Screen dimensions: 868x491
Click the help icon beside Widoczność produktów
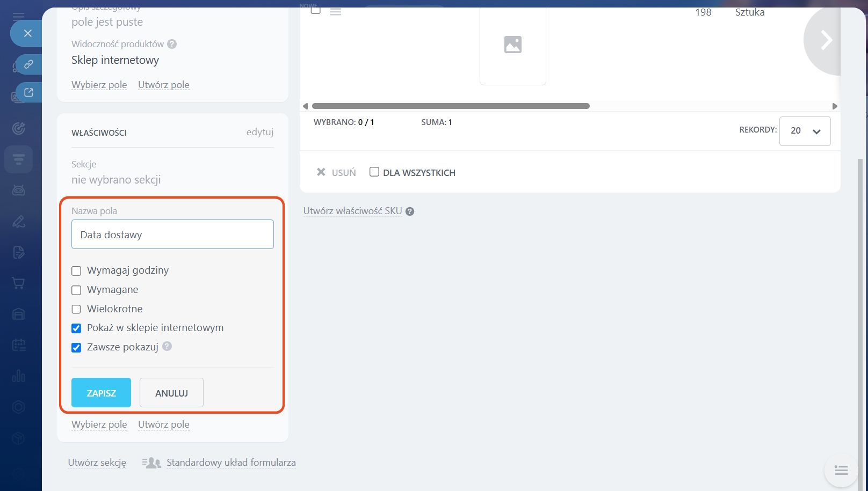[x=172, y=44]
